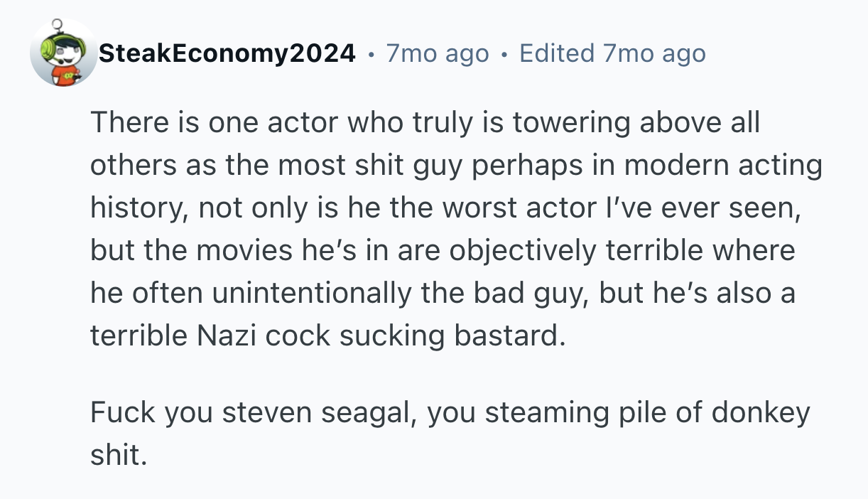Image resolution: width=868 pixels, height=499 pixels.
Task: Open the SteakEconomy2024 username link
Action: (227, 53)
